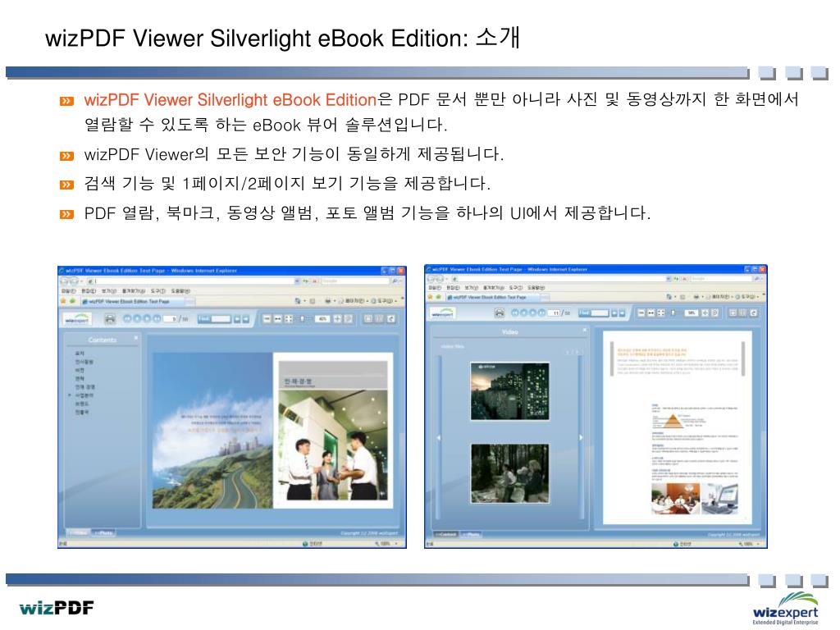Go to next page in the Contents window viewer
Viewport: 840px width, 630px height.
point(147,318)
